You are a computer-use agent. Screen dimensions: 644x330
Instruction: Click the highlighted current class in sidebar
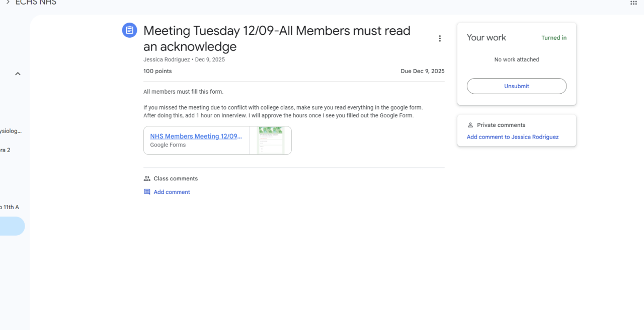(12, 226)
